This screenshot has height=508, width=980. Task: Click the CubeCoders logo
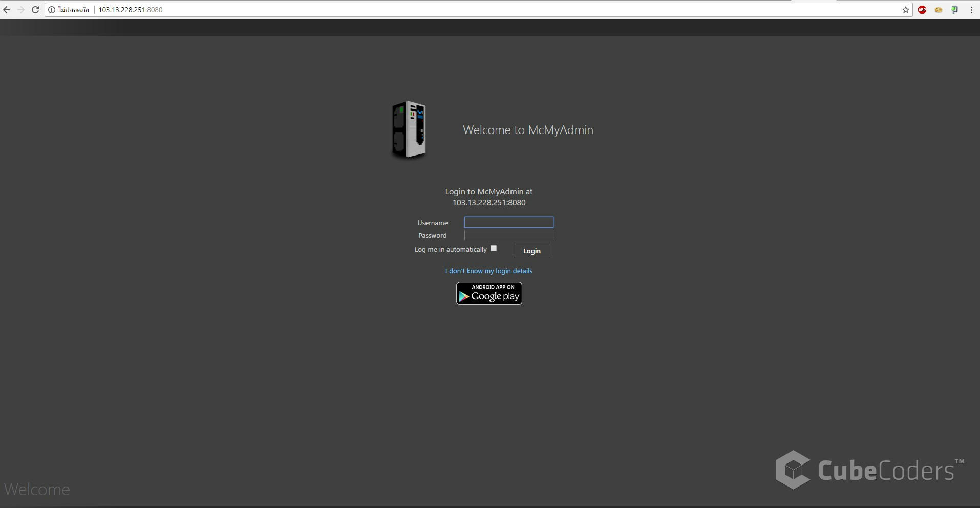(870, 470)
